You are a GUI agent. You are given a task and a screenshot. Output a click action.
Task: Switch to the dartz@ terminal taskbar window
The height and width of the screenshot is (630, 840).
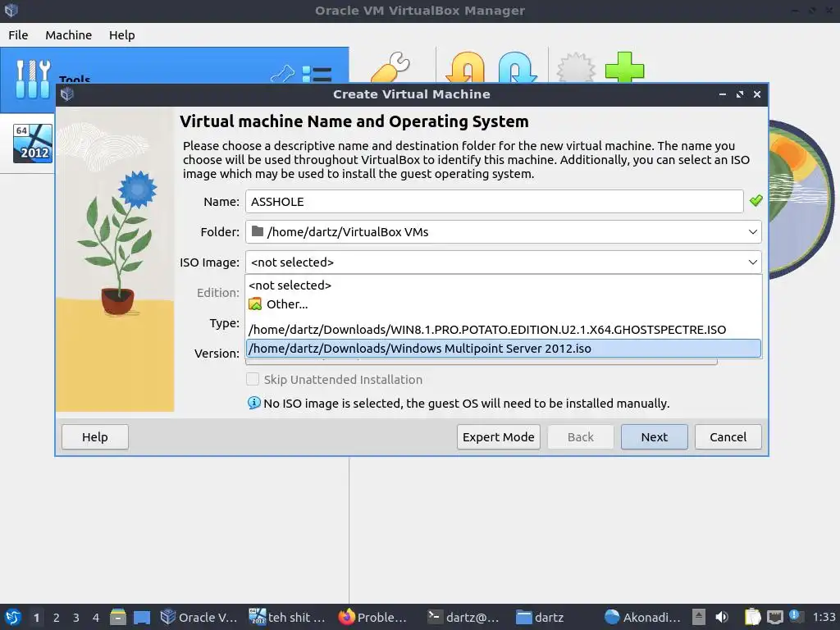tap(463, 617)
